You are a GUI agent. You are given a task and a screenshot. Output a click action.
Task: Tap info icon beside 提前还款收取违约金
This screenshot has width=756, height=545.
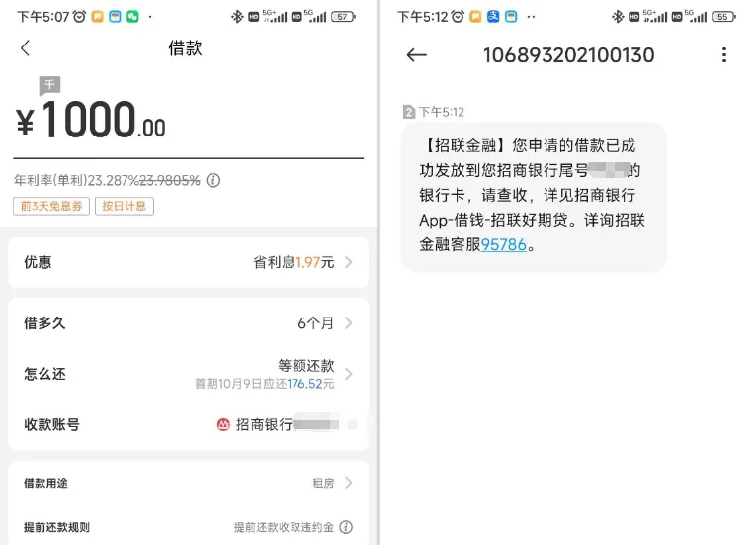[x=346, y=527]
